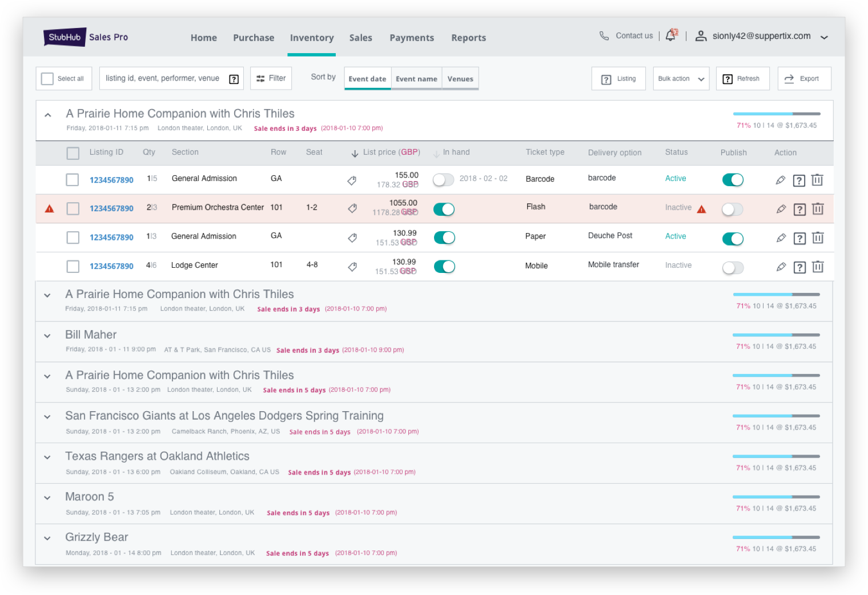Expand the Maroon 5 event
Screen dimensions: 868x595
point(47,498)
